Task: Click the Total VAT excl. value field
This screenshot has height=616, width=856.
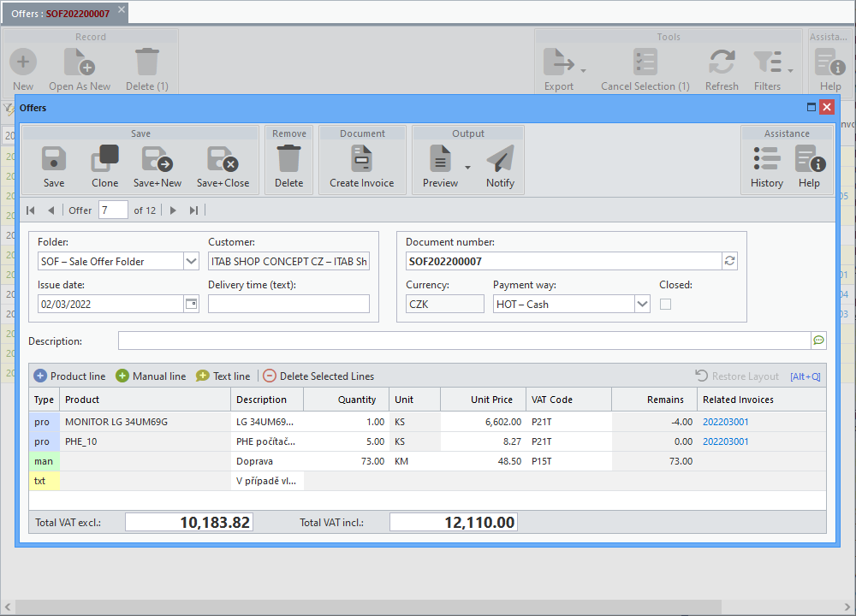Action: 189,522
